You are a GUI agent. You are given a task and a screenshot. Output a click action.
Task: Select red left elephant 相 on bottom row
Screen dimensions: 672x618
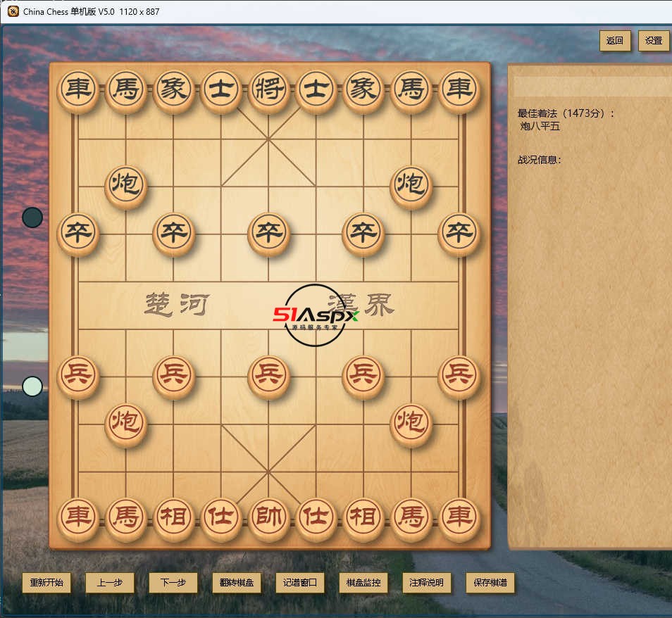(x=173, y=518)
